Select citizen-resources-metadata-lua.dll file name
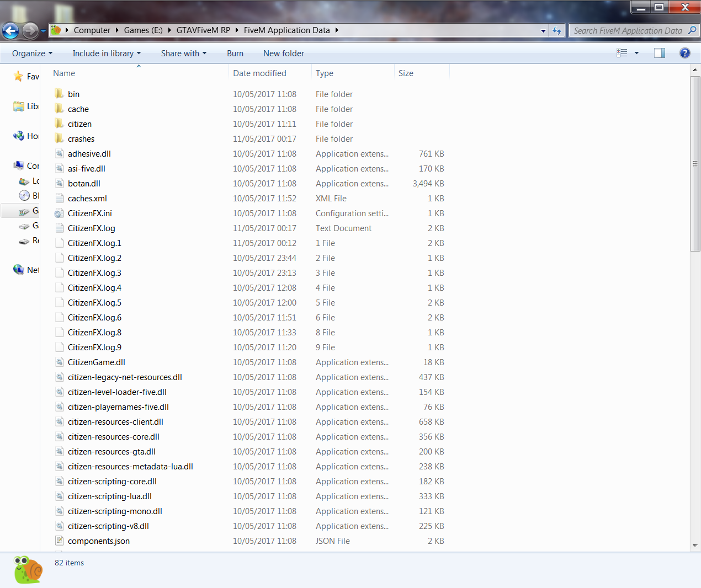The width and height of the screenshot is (701, 588). click(x=130, y=467)
